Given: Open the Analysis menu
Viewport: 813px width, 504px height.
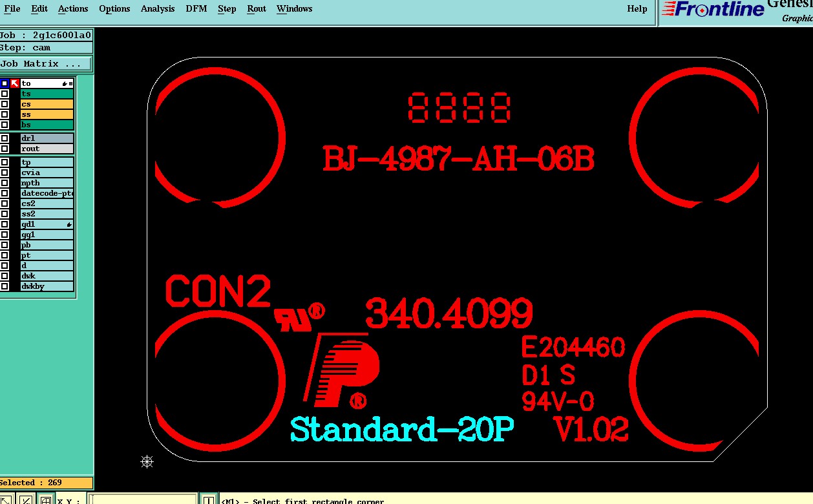Looking at the screenshot, I should click(x=158, y=8).
